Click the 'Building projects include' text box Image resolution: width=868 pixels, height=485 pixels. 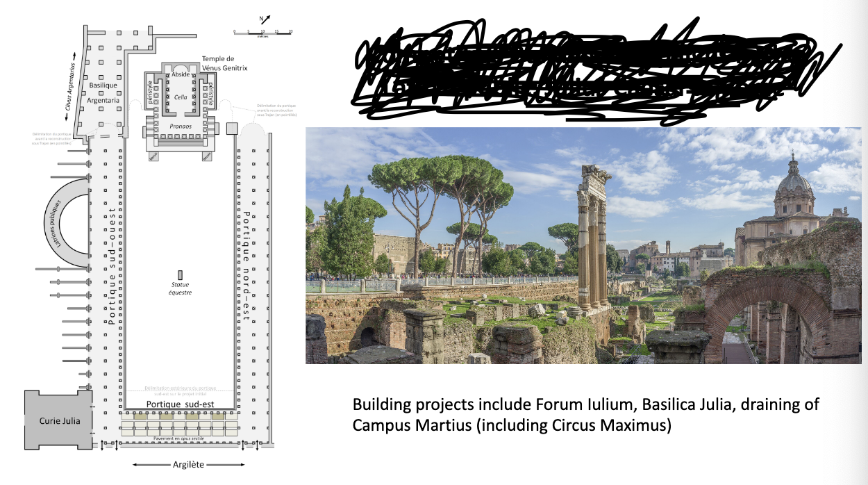click(585, 414)
